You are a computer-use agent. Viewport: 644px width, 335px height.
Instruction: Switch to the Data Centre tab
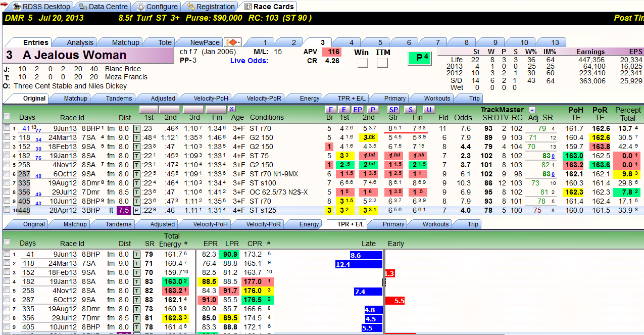tap(104, 7)
